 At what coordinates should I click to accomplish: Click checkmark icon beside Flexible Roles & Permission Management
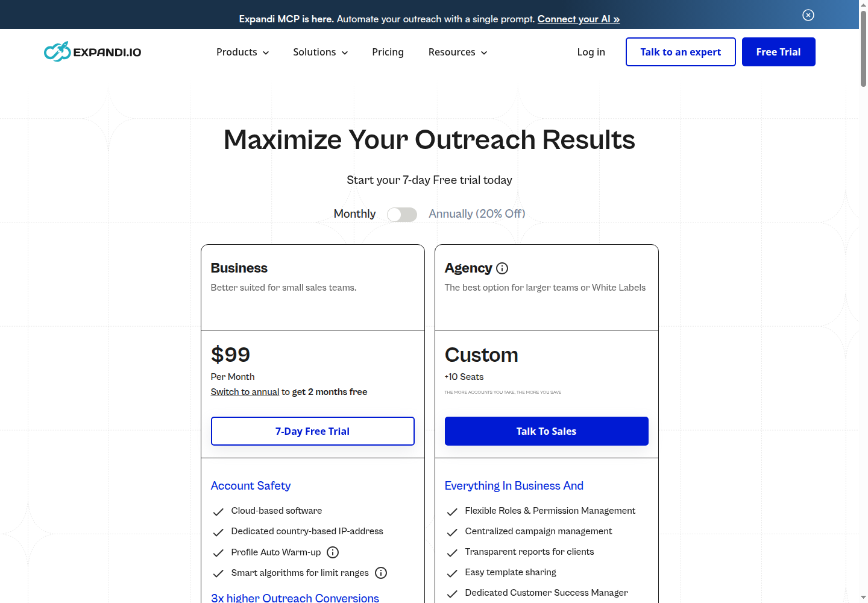click(x=452, y=512)
